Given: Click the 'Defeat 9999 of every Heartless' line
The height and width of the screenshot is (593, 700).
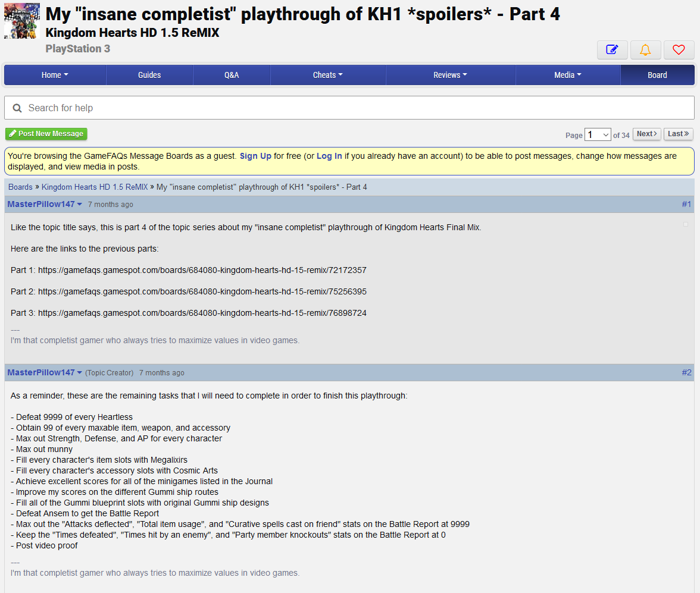Looking at the screenshot, I should (x=72, y=417).
